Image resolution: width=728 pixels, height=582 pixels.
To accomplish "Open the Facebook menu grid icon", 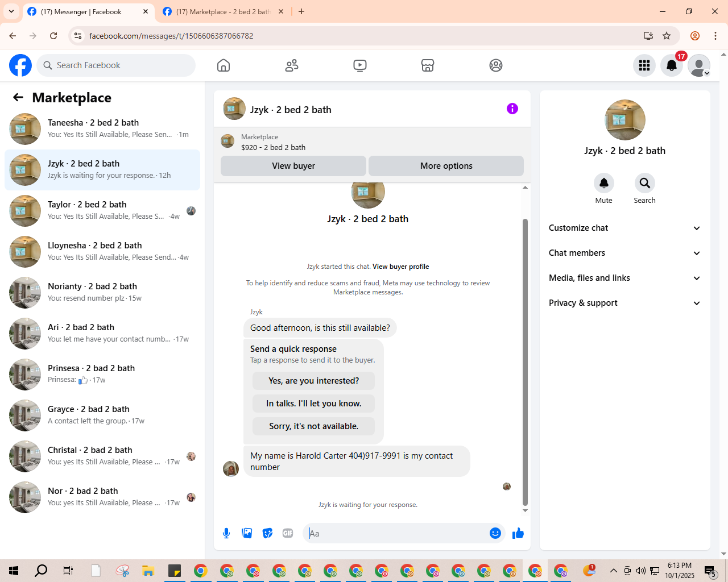I will click(644, 65).
